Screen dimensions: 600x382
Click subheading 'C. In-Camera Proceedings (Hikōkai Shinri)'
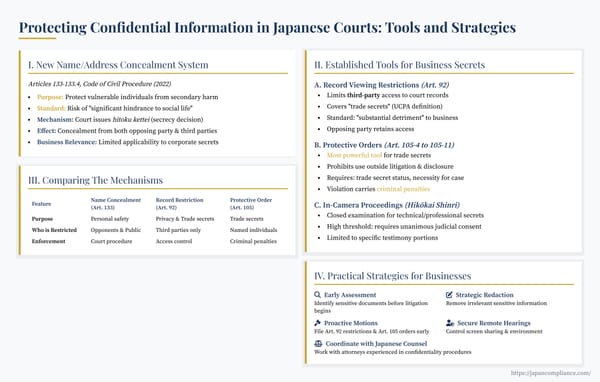click(x=387, y=205)
